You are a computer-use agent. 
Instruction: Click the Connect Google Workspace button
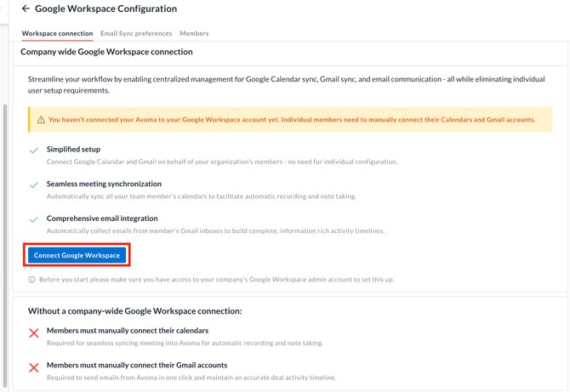pyautogui.click(x=77, y=255)
